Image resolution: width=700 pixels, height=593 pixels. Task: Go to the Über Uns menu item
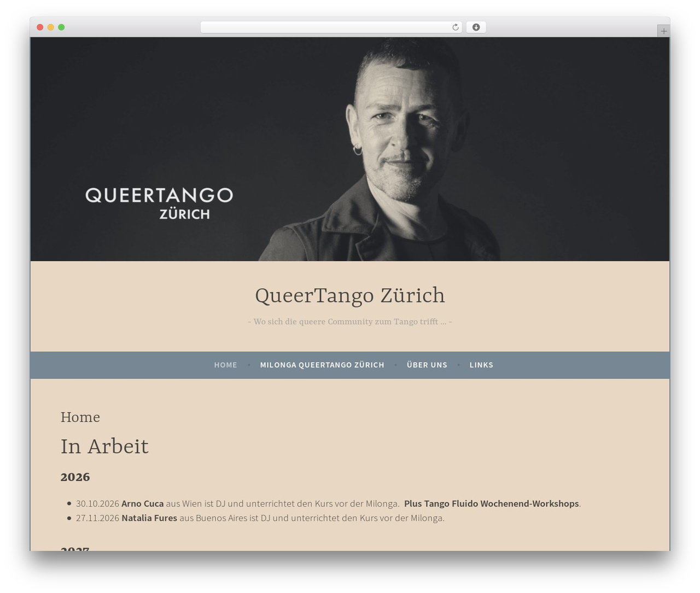tap(427, 365)
